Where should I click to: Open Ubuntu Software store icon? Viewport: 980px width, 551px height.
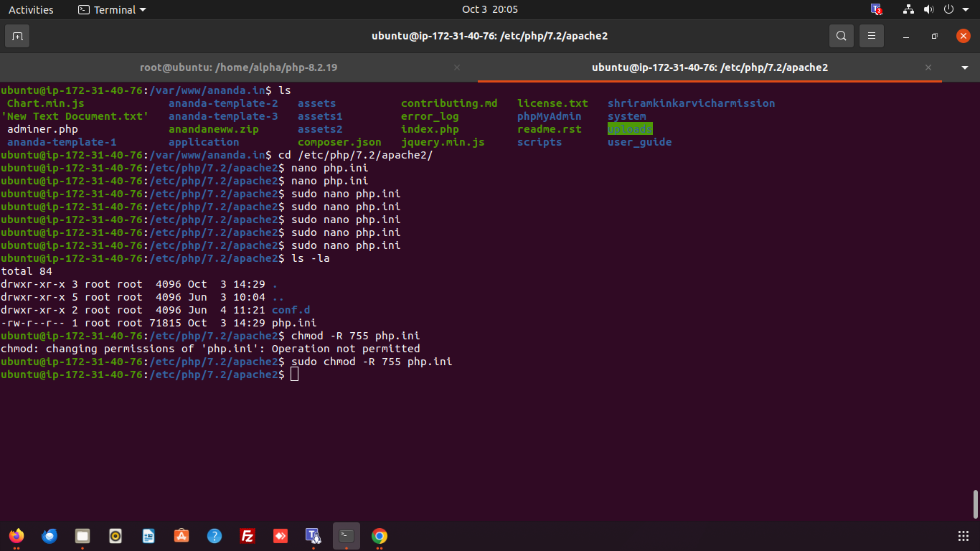[x=182, y=536]
